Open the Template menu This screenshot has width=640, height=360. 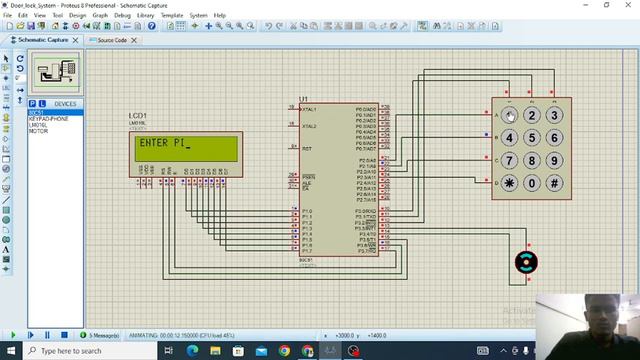[x=172, y=15]
